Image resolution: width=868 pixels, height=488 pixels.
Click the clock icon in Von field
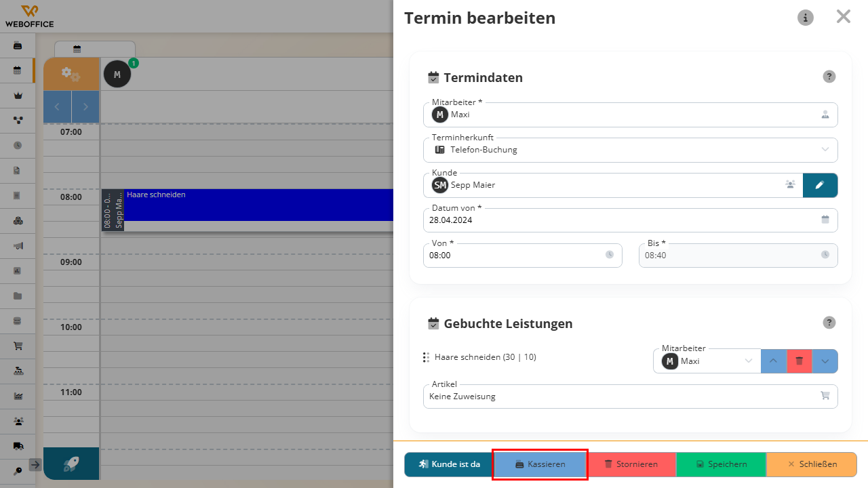tap(610, 255)
